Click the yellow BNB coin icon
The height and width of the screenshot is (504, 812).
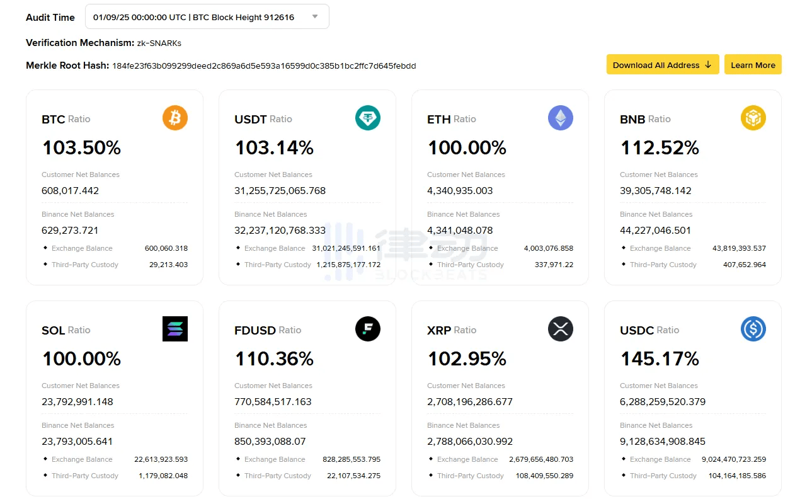[753, 118]
